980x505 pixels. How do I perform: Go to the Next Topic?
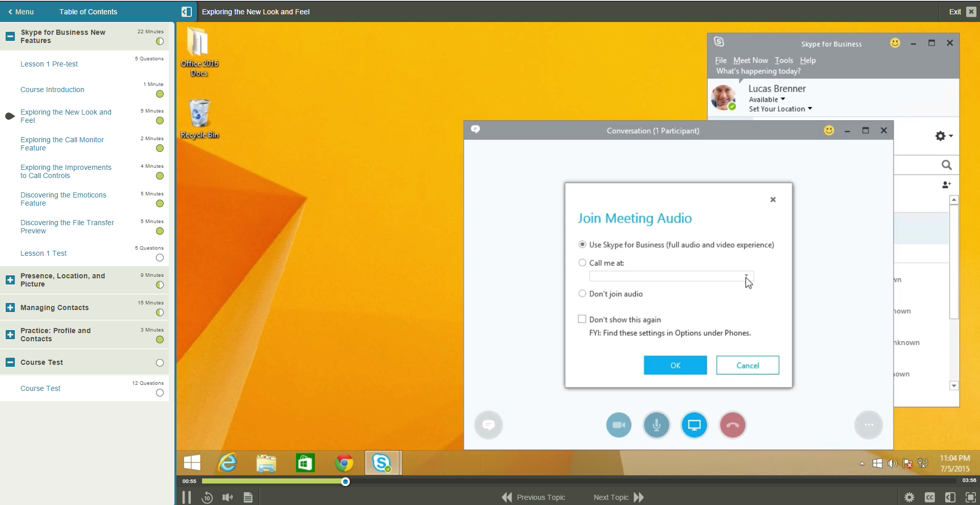[618, 497]
